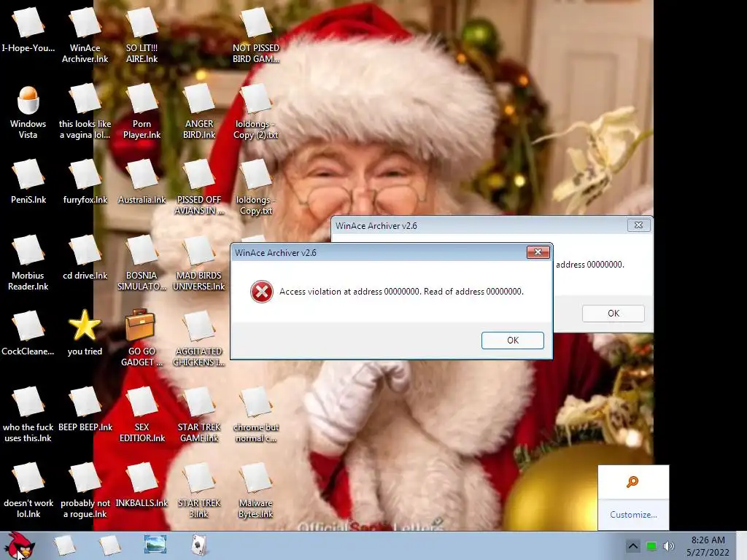Image resolution: width=747 pixels, height=560 pixels.
Task: Open the playing cards taskbar icon
Action: [199, 545]
